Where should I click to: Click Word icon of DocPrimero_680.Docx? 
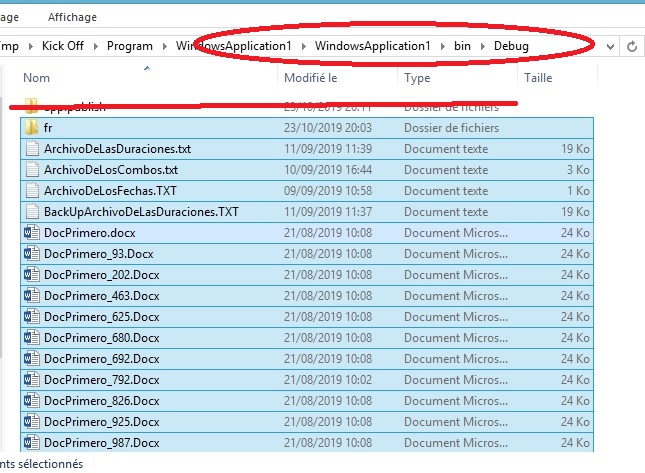(32, 338)
